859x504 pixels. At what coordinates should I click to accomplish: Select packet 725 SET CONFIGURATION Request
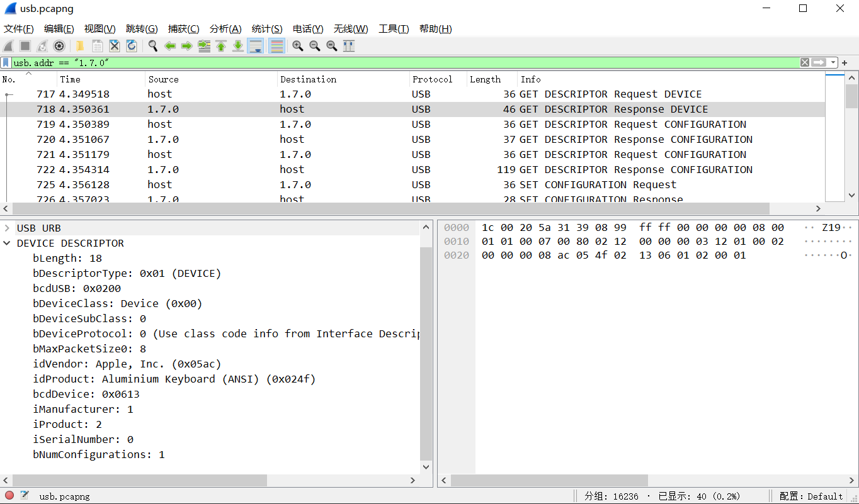412,185
